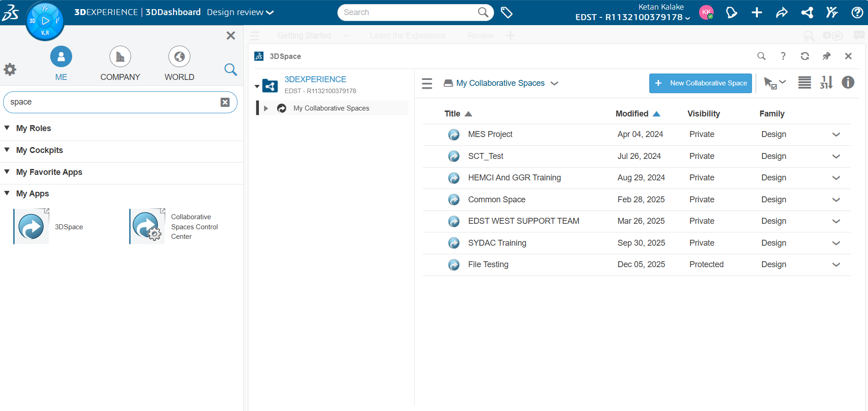Toggle the selection mode tool
The image size is (868, 411).
tap(770, 83)
